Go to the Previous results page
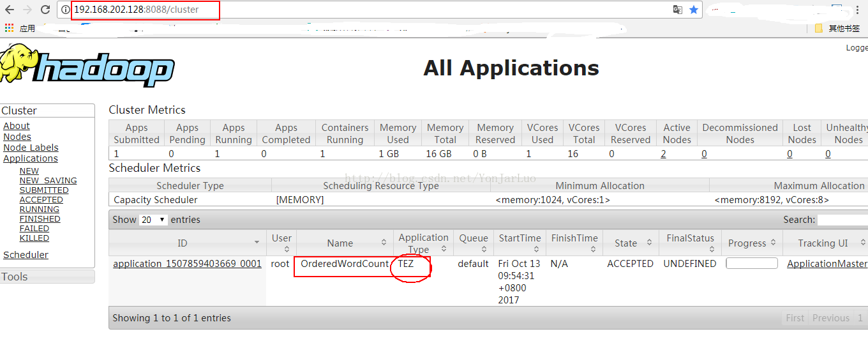The image size is (868, 343). coord(831,318)
